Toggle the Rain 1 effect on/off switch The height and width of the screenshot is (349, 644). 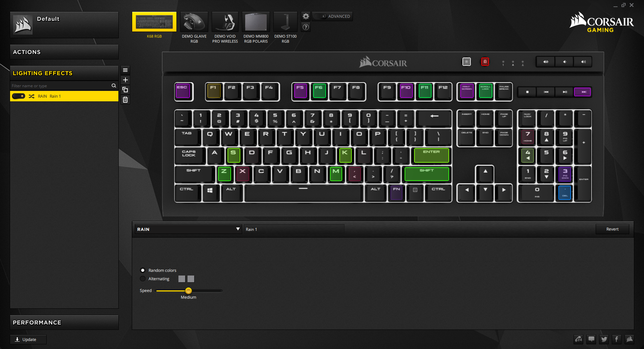(x=18, y=96)
